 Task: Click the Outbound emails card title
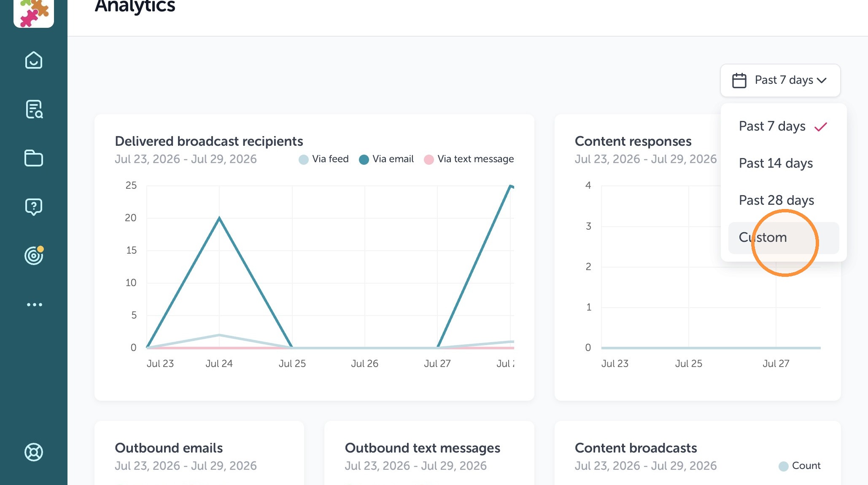169,448
